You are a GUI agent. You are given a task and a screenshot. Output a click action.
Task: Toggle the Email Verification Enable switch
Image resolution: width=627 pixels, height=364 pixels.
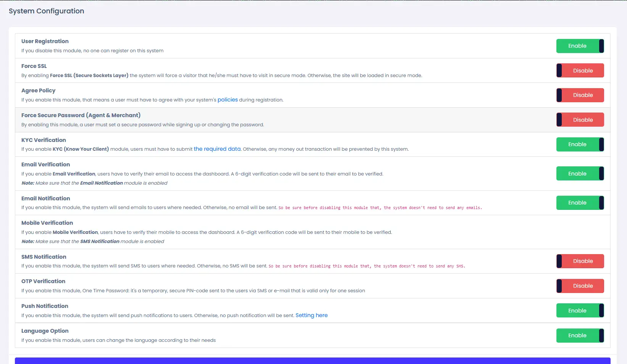[580, 174]
